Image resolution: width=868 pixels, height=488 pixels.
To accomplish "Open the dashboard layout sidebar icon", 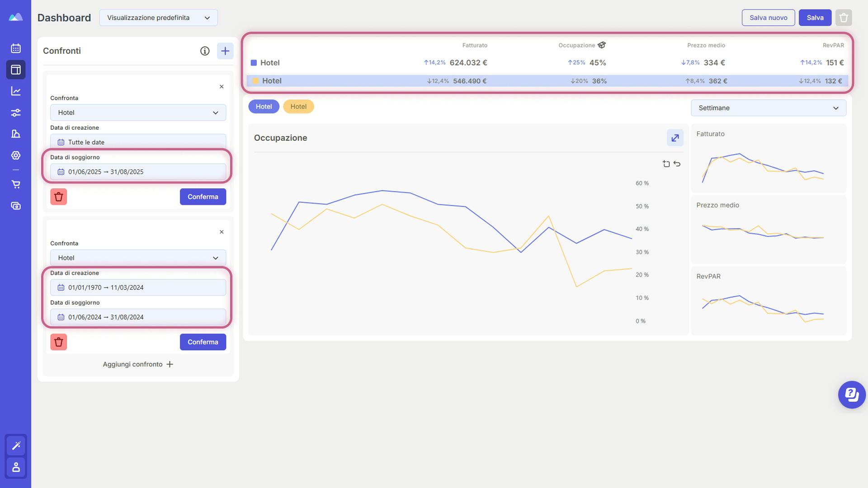I will [16, 70].
